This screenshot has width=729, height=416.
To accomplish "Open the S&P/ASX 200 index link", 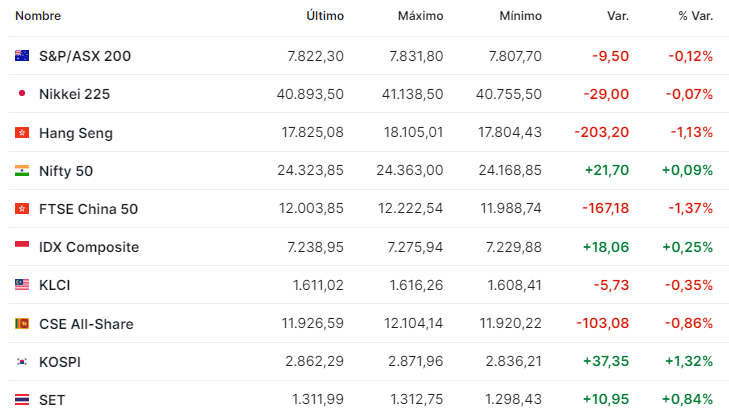I will [85, 56].
